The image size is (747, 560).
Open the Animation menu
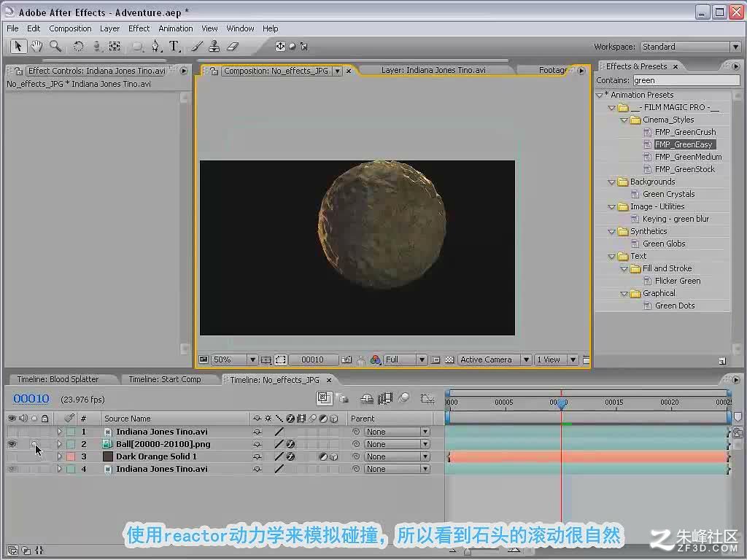(175, 28)
